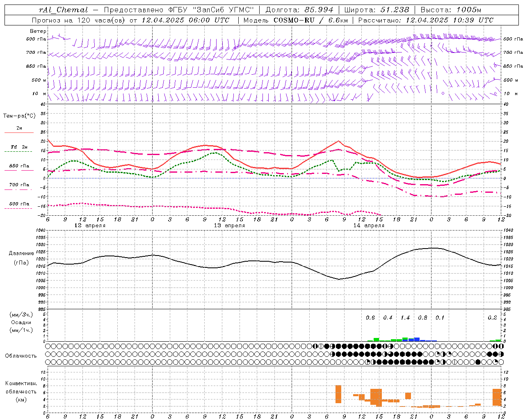Screen dimensions: 525x420
Task: Click the '13 апреля' date label
Action: coord(229,226)
